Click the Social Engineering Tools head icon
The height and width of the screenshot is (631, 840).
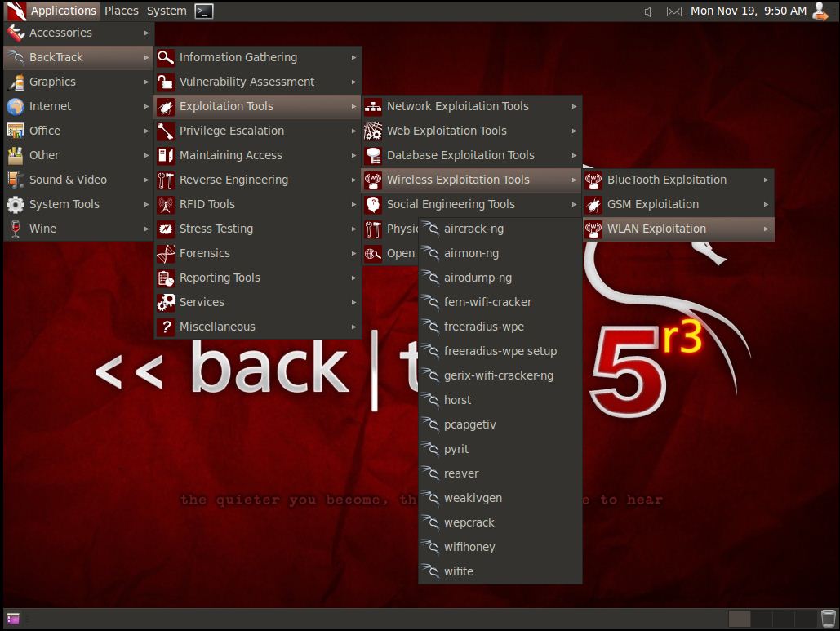coord(373,205)
